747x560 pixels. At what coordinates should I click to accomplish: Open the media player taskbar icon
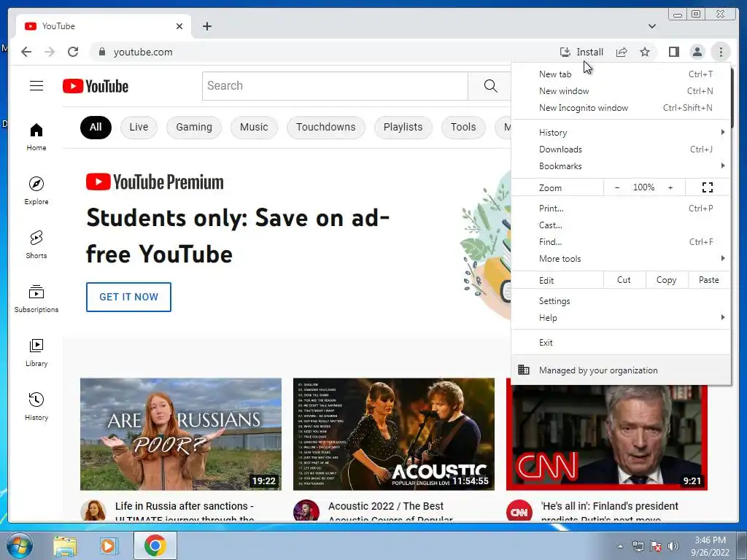109,546
